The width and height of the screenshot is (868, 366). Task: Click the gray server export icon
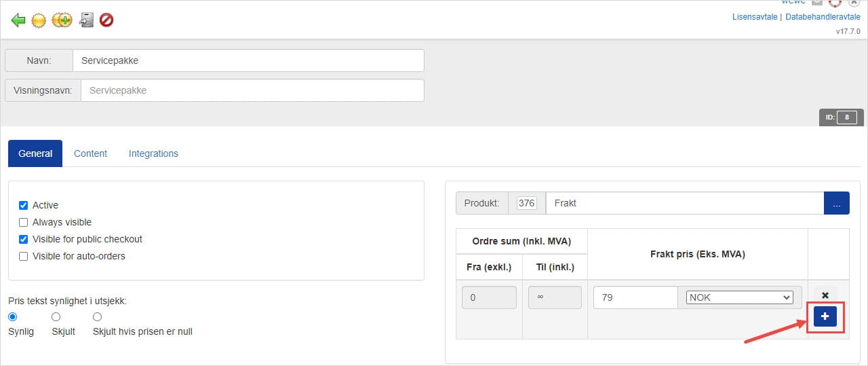click(x=86, y=20)
